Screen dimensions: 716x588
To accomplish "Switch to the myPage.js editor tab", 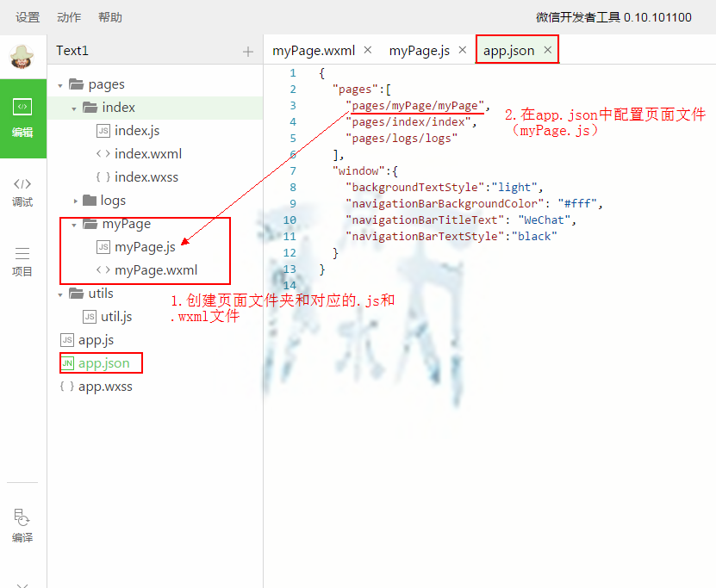I will point(419,50).
